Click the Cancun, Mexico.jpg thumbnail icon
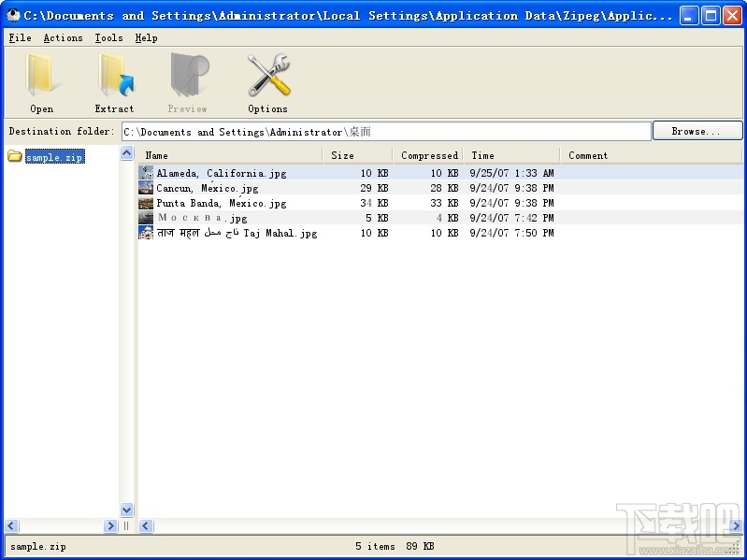 pyautogui.click(x=146, y=188)
